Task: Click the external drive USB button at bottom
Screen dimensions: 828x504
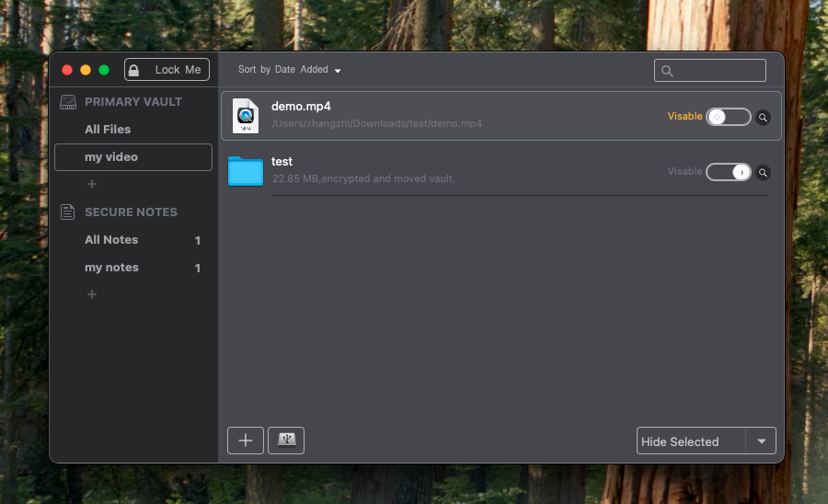Action: (x=286, y=441)
